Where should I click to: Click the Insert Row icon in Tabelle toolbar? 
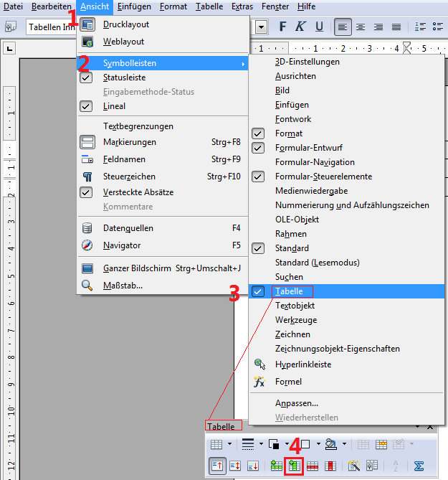[276, 466]
